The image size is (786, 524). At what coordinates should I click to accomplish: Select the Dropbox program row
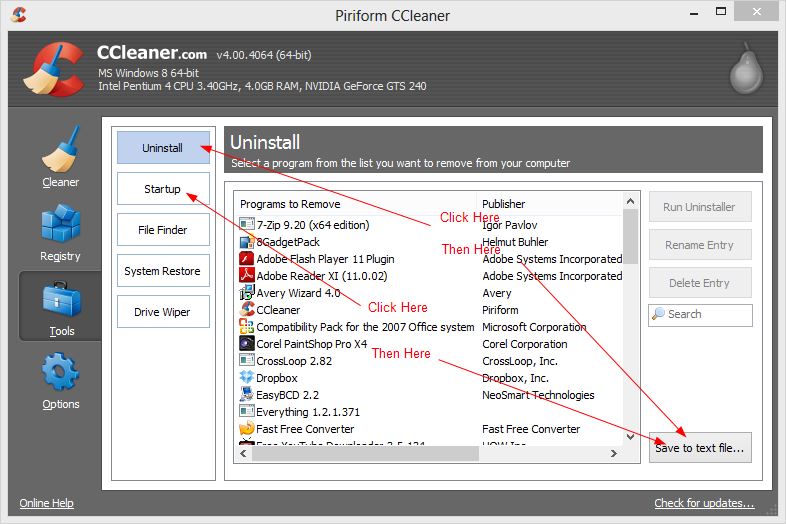point(431,378)
